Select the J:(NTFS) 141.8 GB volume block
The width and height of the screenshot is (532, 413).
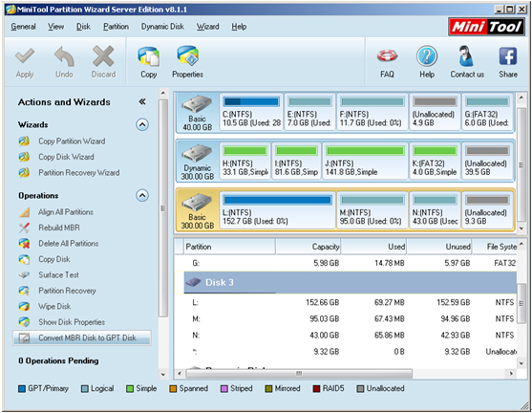365,162
